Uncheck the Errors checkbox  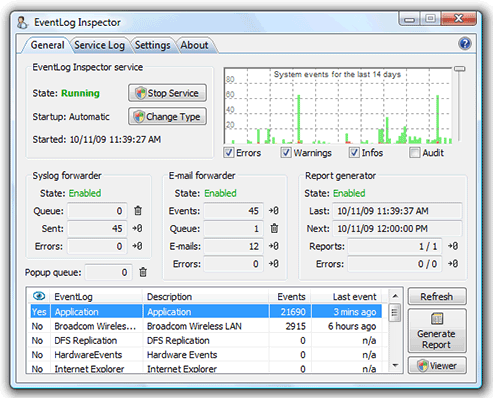[229, 153]
